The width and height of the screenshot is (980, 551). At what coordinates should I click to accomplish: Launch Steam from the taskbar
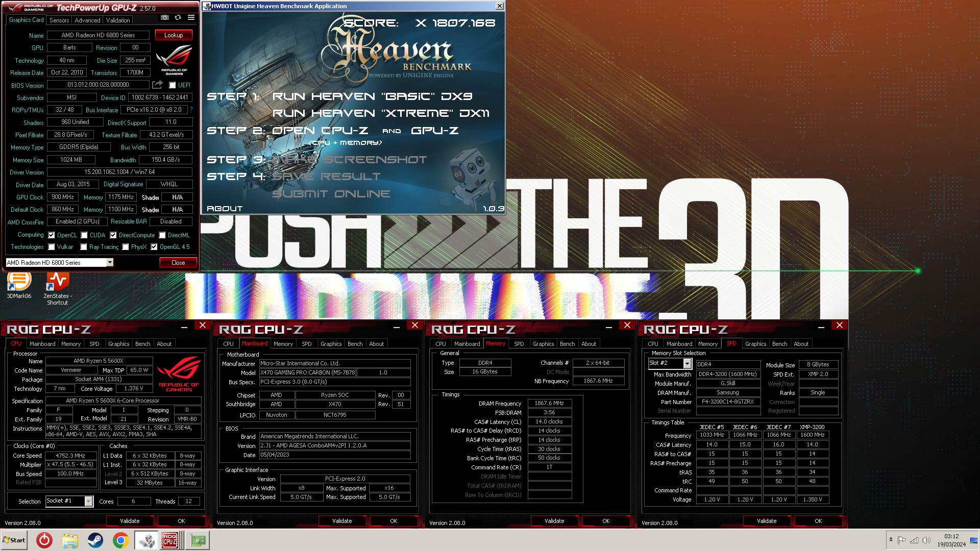(x=95, y=540)
